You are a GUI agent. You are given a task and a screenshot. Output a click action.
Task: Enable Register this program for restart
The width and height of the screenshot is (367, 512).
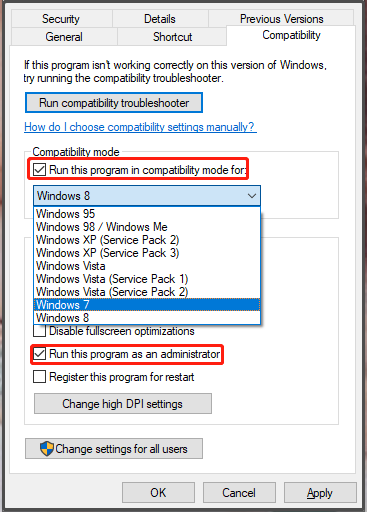point(39,377)
